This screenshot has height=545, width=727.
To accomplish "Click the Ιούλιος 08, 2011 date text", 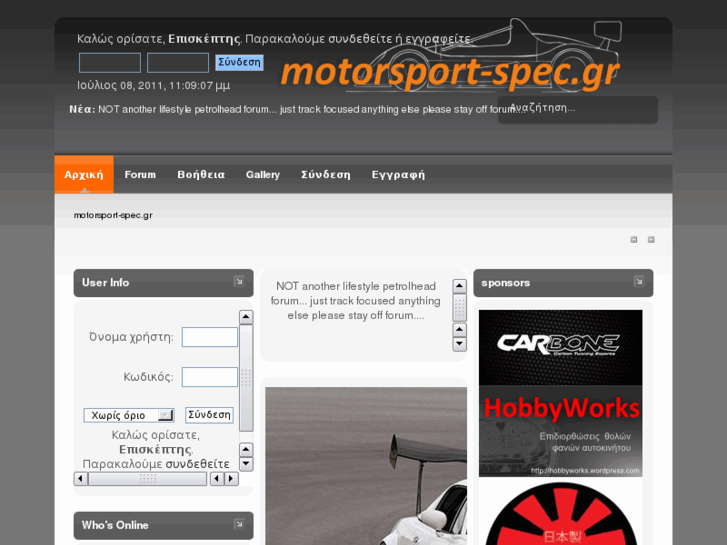I will click(153, 85).
